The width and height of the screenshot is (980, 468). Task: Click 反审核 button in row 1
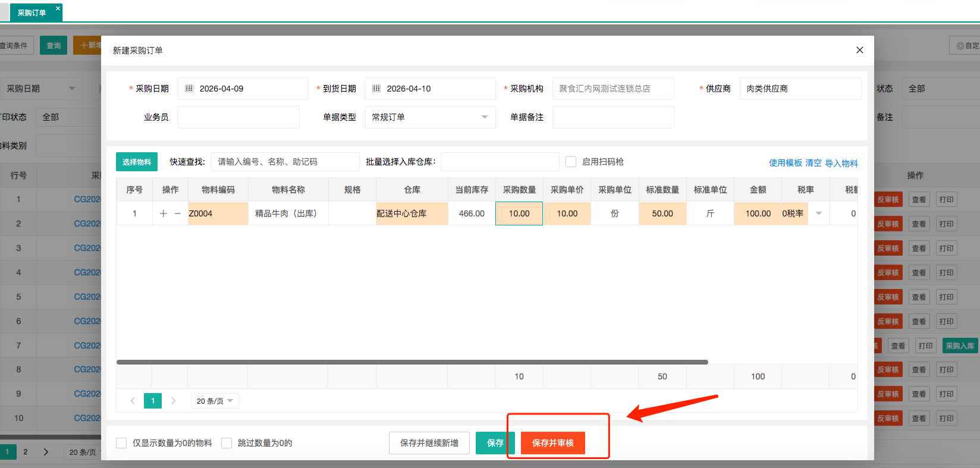click(888, 200)
